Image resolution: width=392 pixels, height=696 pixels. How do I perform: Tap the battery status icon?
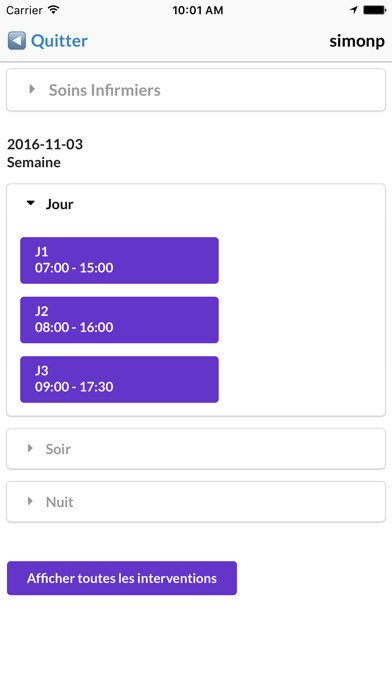point(374,10)
